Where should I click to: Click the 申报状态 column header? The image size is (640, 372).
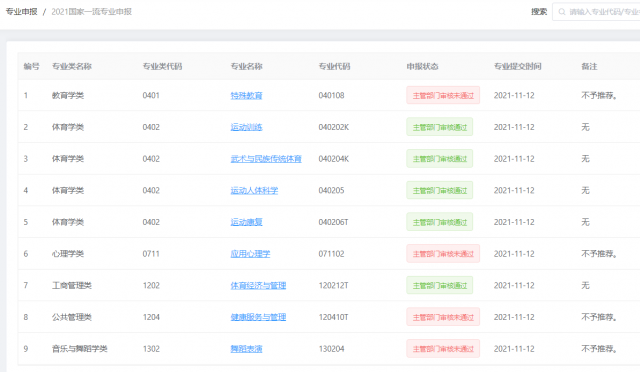(422, 66)
